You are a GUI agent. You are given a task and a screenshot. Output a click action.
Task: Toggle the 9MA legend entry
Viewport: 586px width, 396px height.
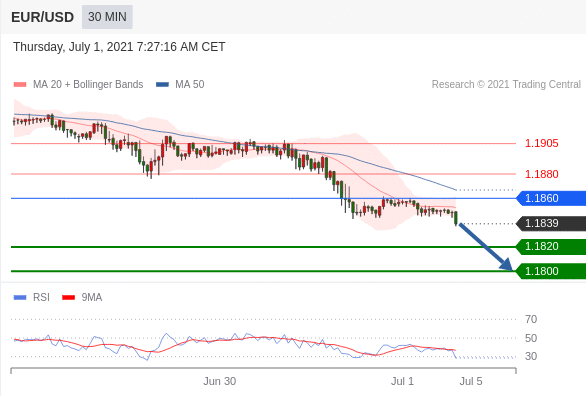[82, 297]
